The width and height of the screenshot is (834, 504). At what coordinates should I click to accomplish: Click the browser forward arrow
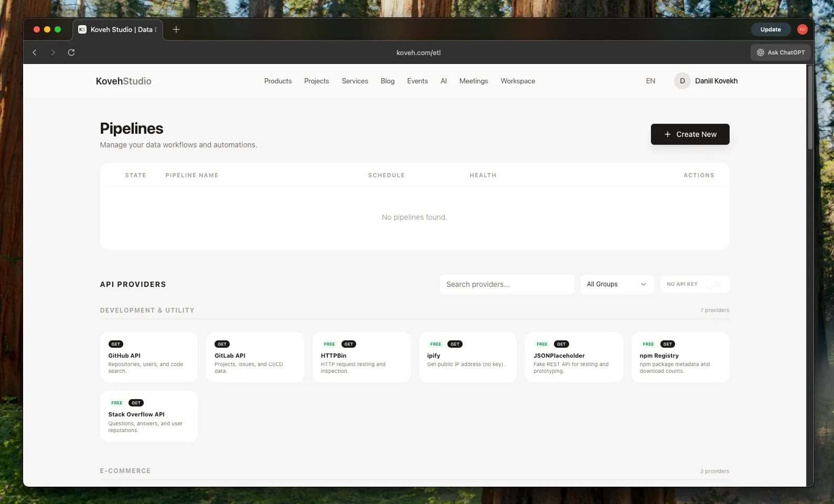(53, 52)
